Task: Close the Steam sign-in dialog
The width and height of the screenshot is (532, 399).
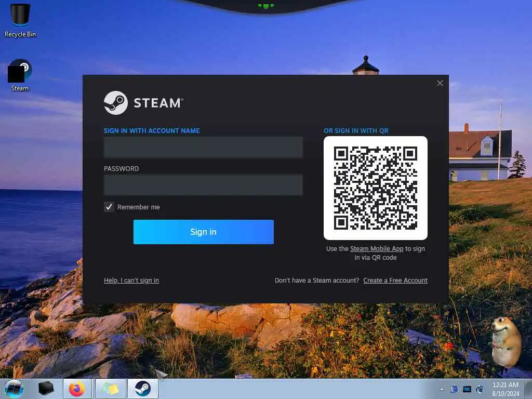Action: click(440, 83)
